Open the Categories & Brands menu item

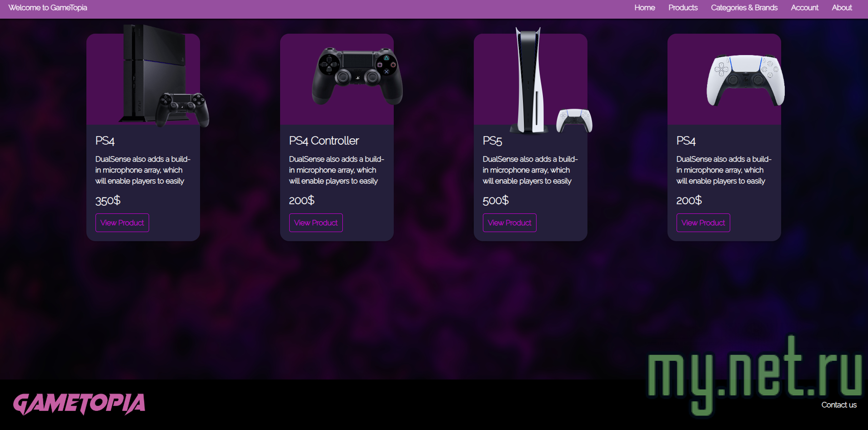coord(744,7)
